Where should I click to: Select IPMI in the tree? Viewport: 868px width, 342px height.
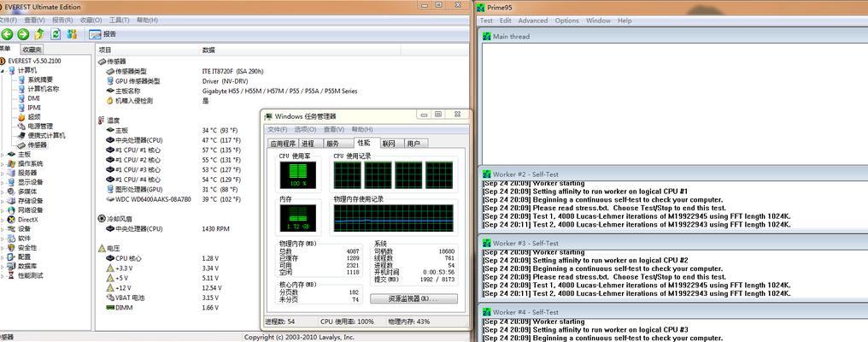tap(34, 108)
